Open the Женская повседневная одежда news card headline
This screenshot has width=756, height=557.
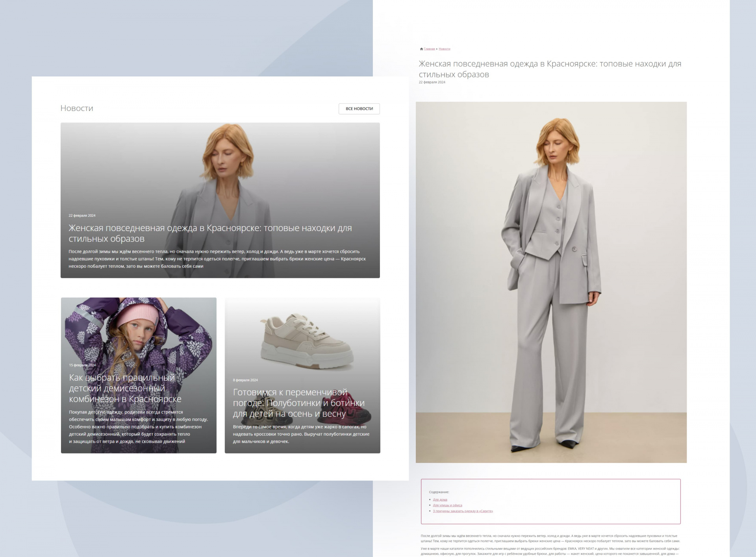[x=210, y=233]
